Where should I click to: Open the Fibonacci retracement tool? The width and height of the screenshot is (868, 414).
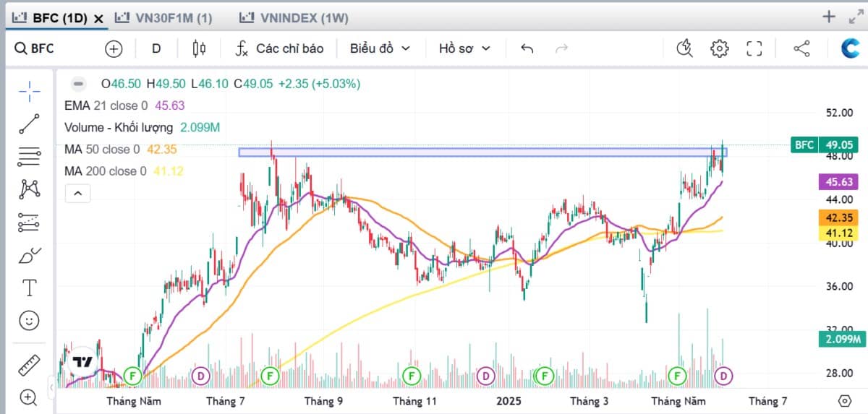tap(29, 156)
